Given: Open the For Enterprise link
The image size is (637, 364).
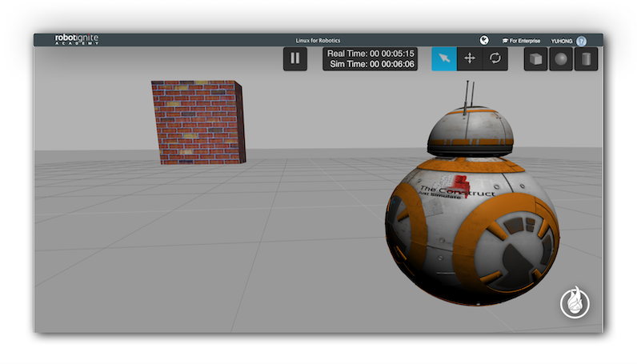Looking at the screenshot, I should 521,41.
